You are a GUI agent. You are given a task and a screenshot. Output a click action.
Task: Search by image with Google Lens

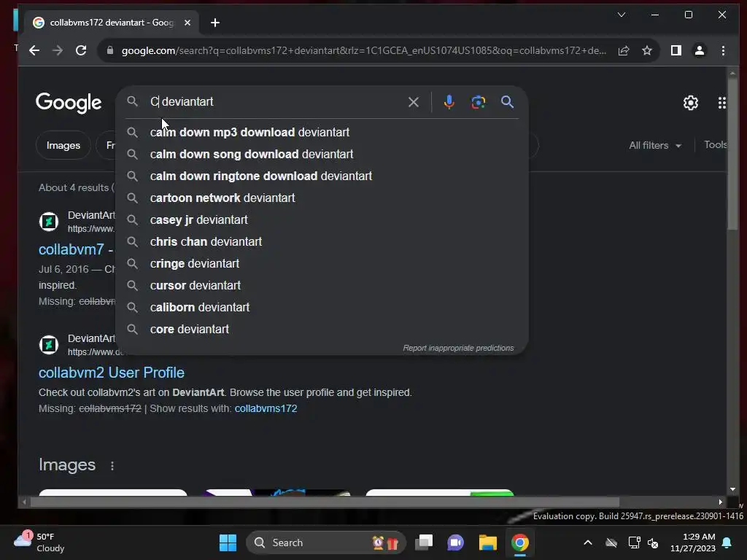coord(478,102)
